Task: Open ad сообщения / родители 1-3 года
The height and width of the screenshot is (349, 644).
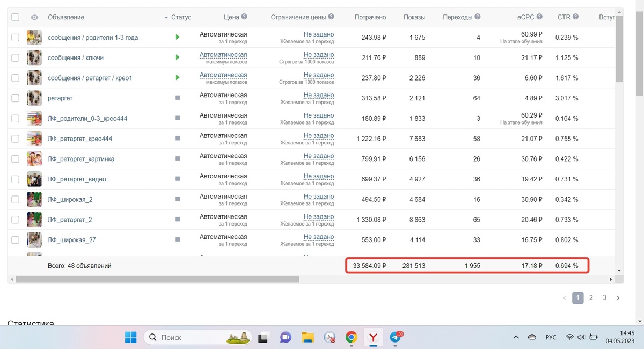Action: point(93,38)
